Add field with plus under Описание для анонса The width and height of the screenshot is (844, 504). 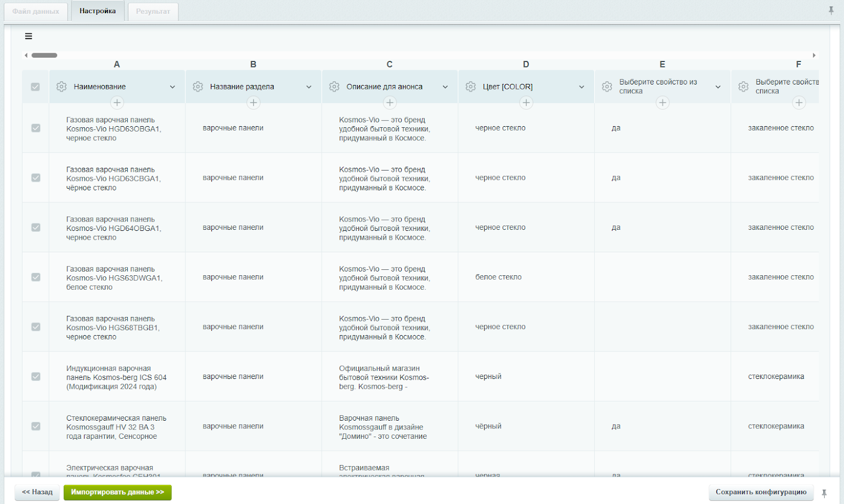click(x=390, y=103)
